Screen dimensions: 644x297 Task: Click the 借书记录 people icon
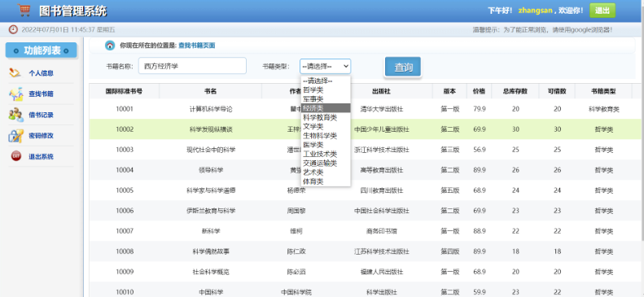[x=16, y=115]
